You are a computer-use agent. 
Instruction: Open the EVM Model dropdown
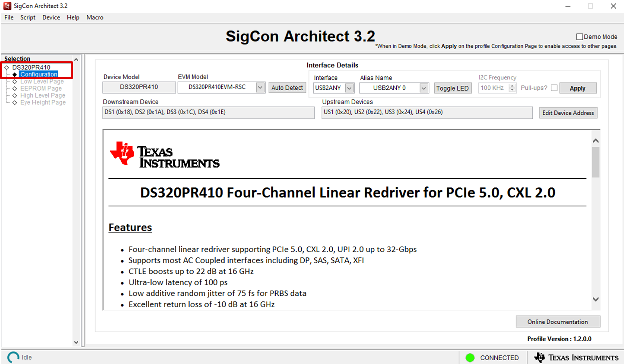click(260, 87)
